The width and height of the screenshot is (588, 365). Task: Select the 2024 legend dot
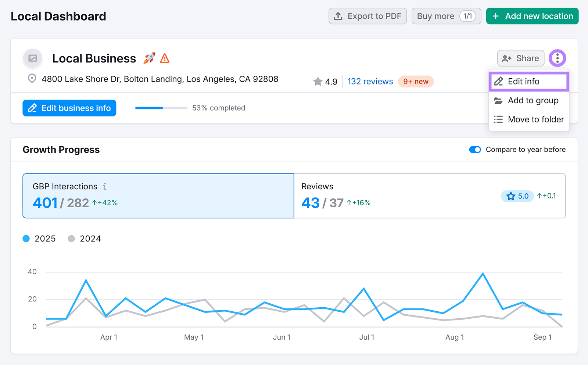click(x=71, y=239)
